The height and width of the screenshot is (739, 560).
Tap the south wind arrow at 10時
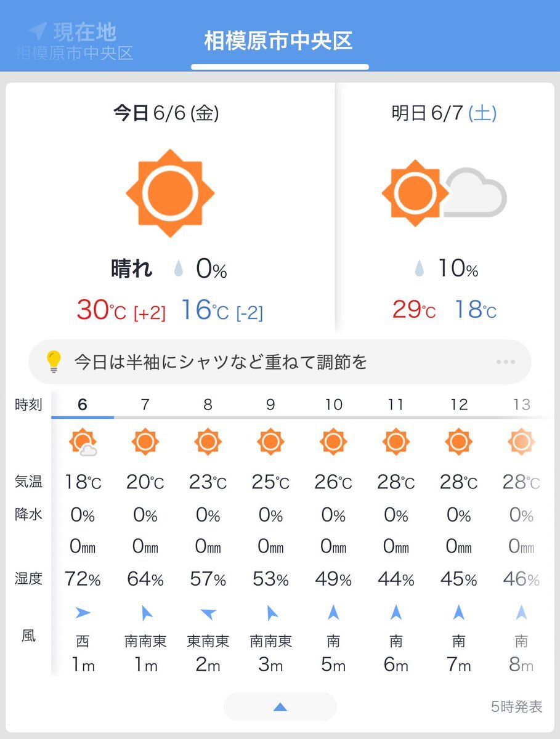[333, 612]
